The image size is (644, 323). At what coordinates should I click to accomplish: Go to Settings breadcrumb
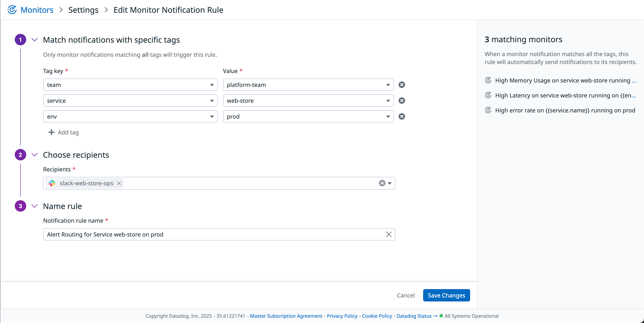pyautogui.click(x=83, y=10)
